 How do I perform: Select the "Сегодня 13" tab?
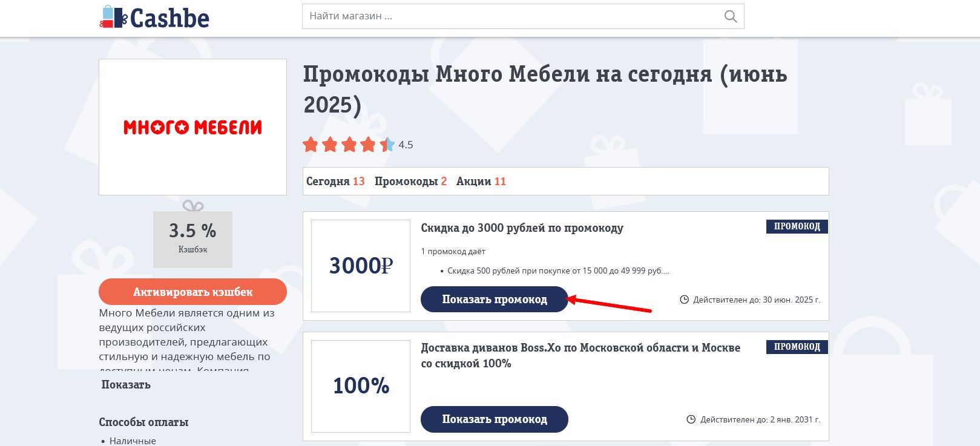click(335, 182)
